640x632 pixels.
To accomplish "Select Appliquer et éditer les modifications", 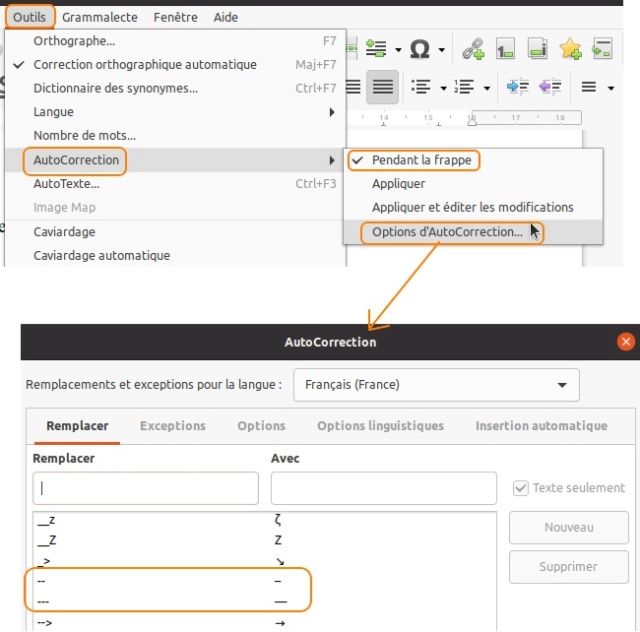I will 473,207.
